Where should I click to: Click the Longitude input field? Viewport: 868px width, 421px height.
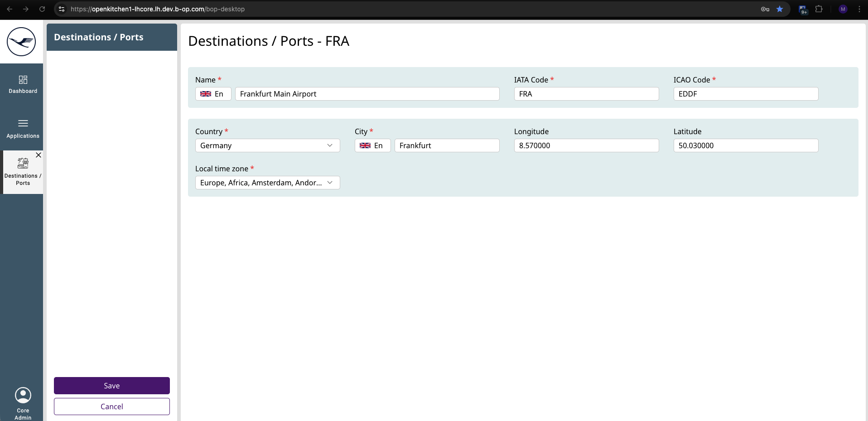click(586, 145)
